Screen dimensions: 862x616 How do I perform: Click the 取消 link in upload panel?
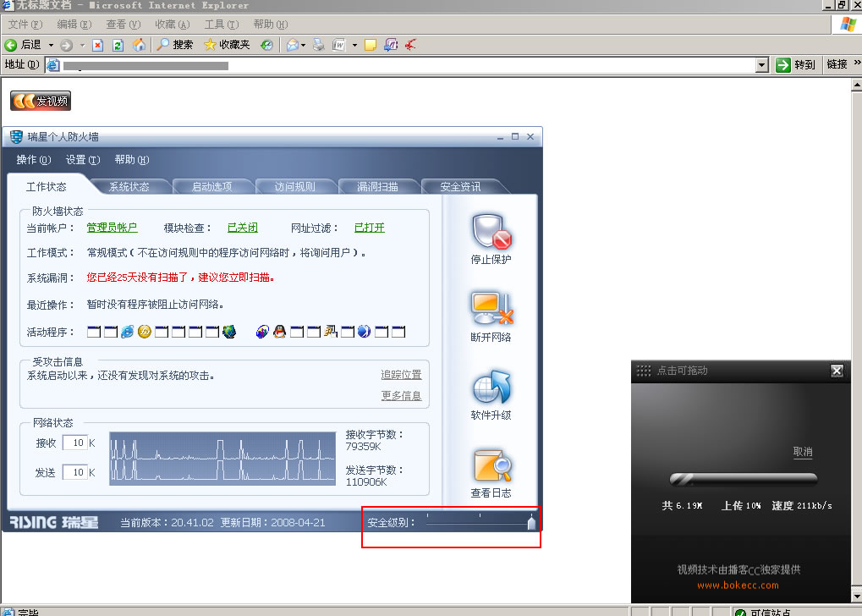803,452
